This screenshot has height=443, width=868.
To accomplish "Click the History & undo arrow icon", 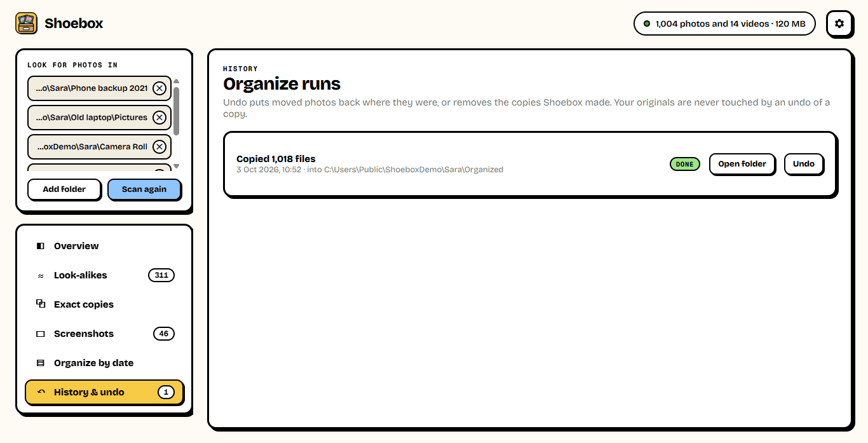I will 41,392.
